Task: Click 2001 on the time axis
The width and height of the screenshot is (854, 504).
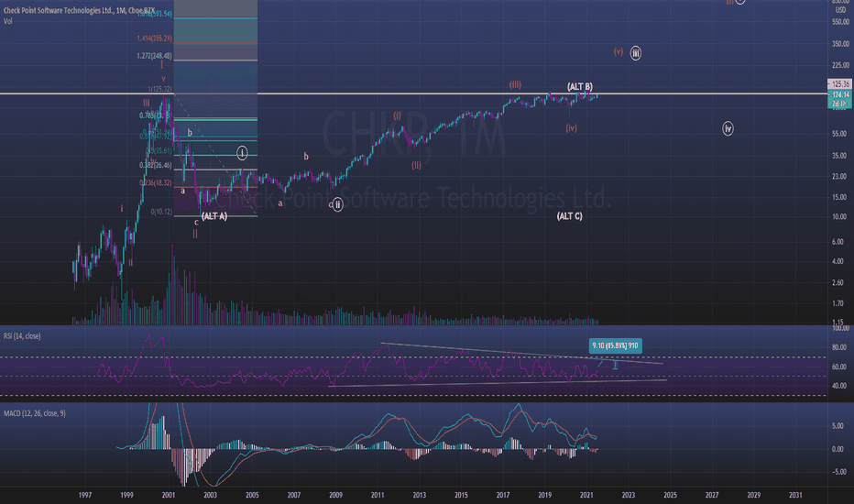Action: [x=169, y=495]
